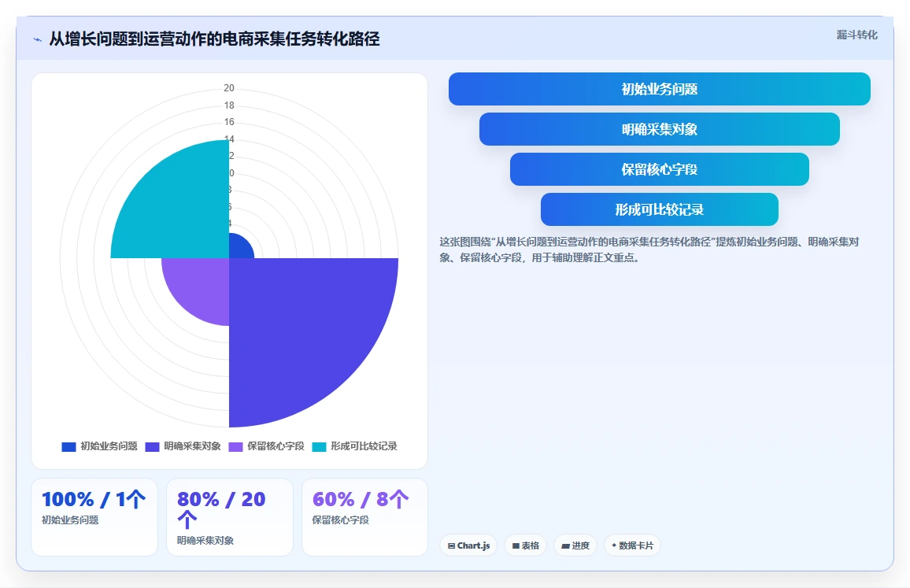Click the axis label 16 on chart
The height and width of the screenshot is (588, 910).
pyautogui.click(x=229, y=122)
